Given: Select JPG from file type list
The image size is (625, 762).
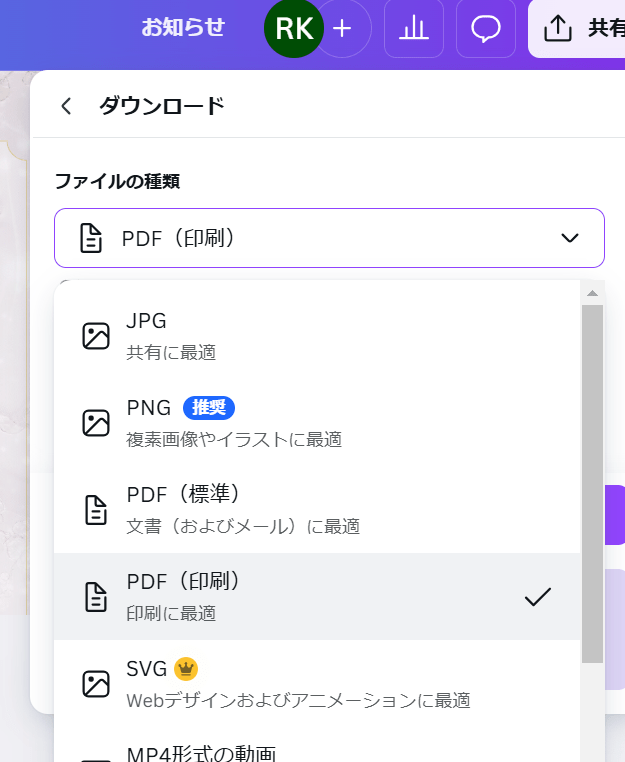Looking at the screenshot, I should [x=317, y=336].
